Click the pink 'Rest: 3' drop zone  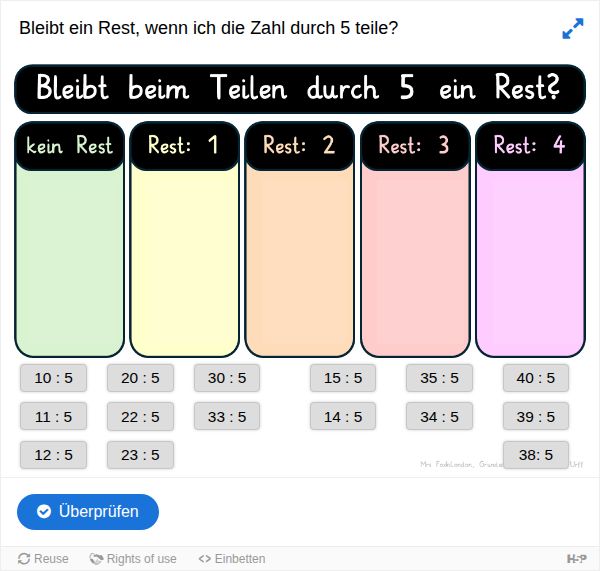(416, 240)
